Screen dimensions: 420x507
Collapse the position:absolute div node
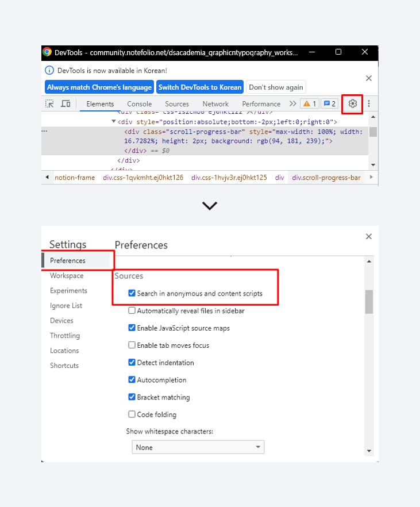tap(114, 122)
